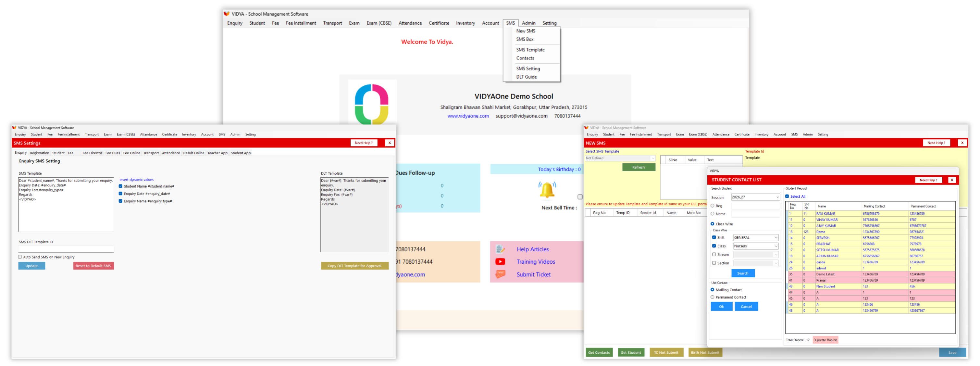Click Copy DLT Template for Approval

(354, 266)
